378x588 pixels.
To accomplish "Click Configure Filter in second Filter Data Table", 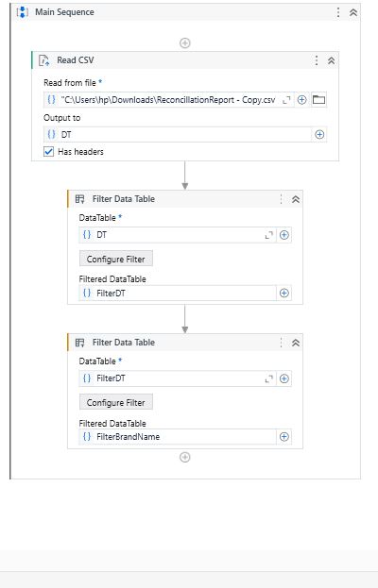I will point(116,402).
